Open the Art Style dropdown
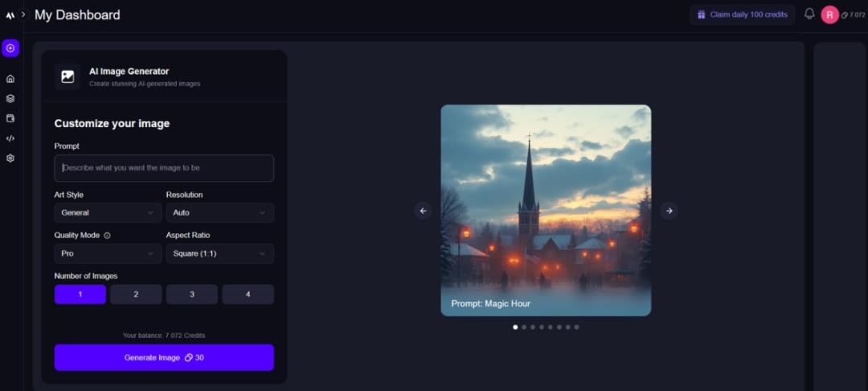The image size is (868, 391). (x=108, y=212)
